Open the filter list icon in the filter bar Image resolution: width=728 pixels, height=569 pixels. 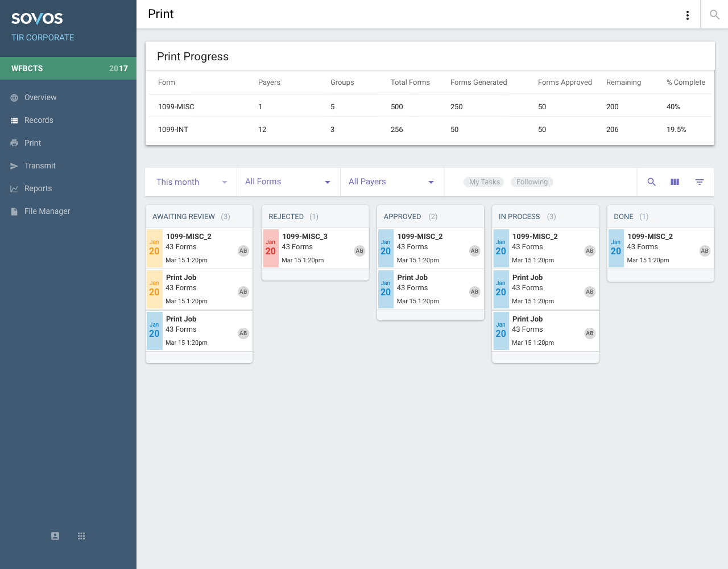point(700,182)
